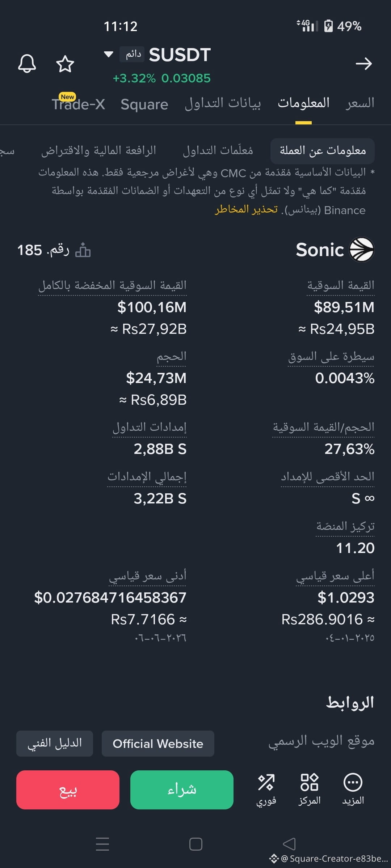391x868 pixels.
Task: Tap the arrow icon in the header
Action: click(x=363, y=64)
